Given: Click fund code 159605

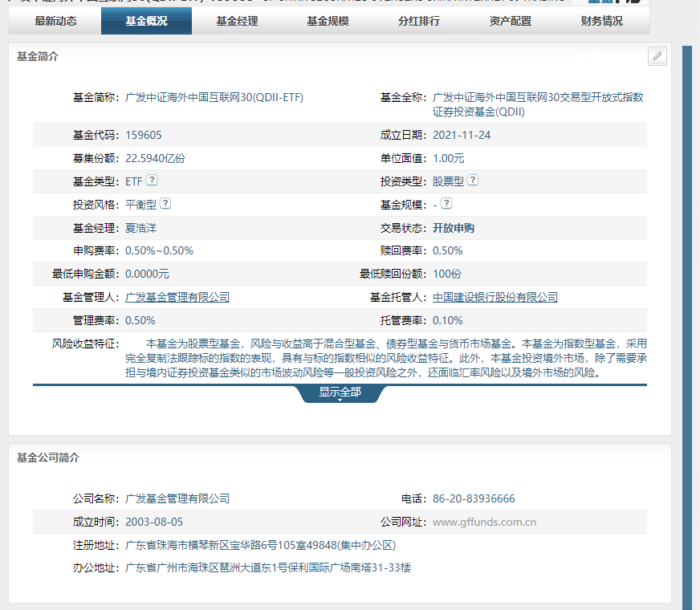Looking at the screenshot, I should 144,135.
